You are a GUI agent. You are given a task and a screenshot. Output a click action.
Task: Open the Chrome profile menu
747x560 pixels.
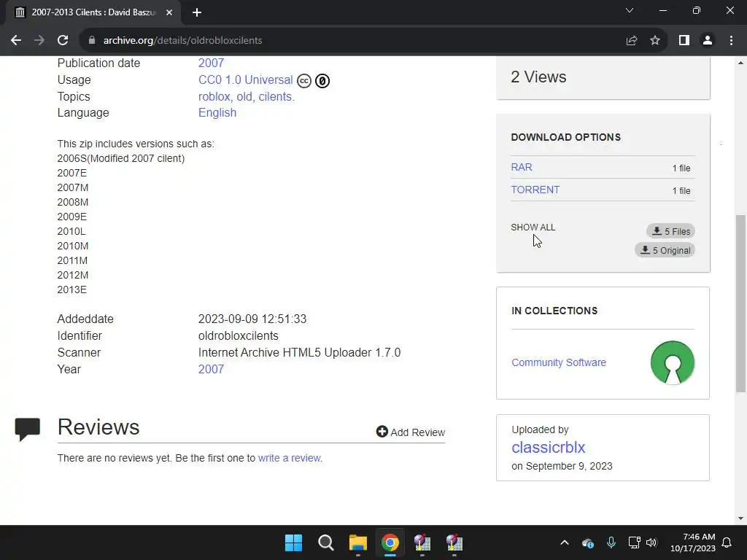[x=708, y=41]
